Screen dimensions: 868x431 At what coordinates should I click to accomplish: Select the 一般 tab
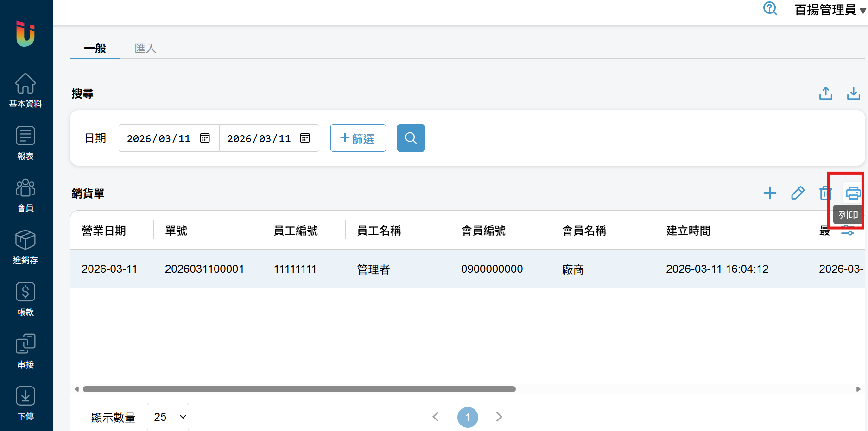point(95,48)
